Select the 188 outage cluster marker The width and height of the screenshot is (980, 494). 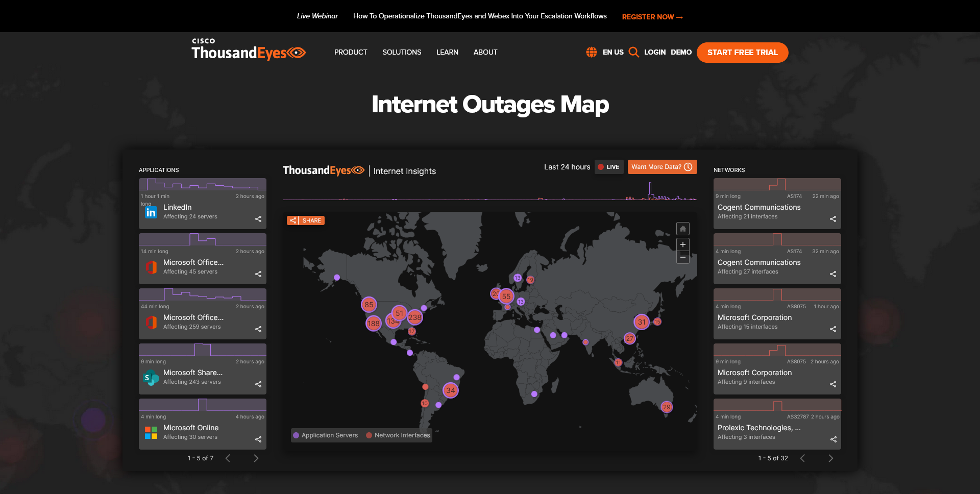[374, 324]
